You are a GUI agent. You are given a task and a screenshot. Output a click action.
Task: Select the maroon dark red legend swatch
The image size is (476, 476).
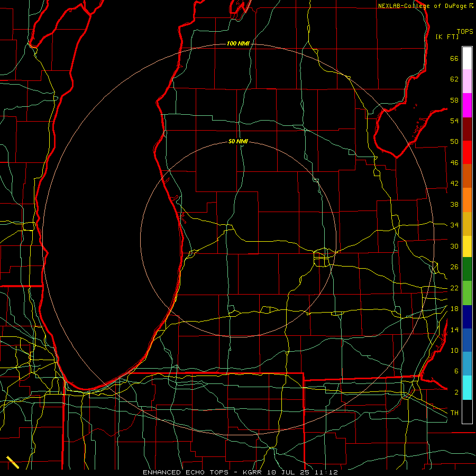point(467,129)
